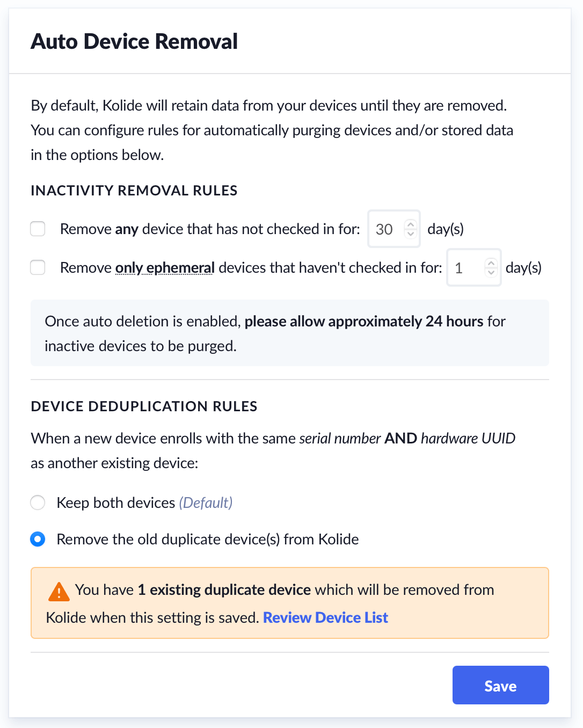Select Remove the old duplicate devices radio
The height and width of the screenshot is (728, 583).
pos(38,539)
